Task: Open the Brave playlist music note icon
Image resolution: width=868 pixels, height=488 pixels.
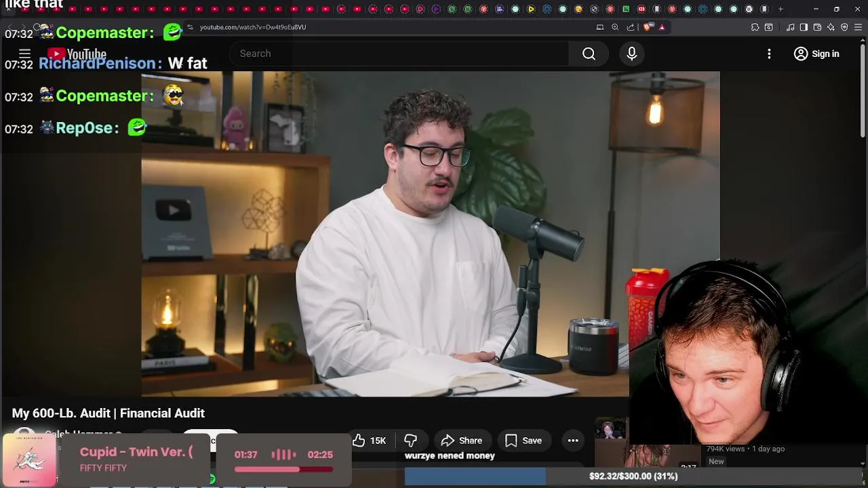Action: [791, 27]
